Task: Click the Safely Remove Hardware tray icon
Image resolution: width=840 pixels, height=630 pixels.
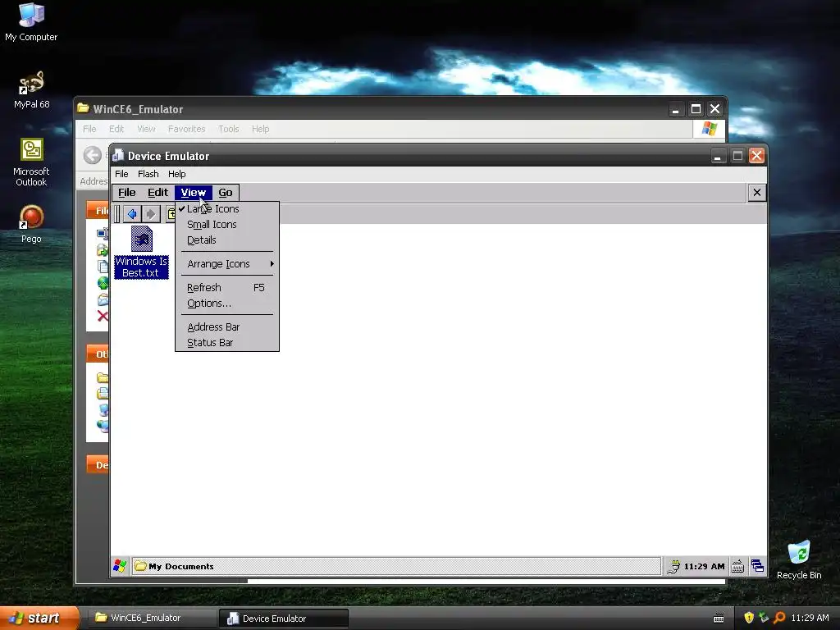Action: (x=764, y=618)
